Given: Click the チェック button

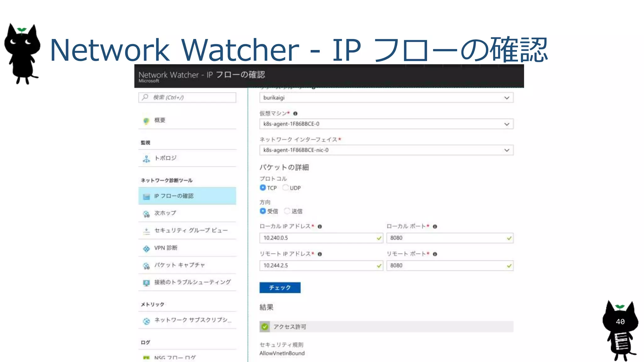Looking at the screenshot, I should coord(280,288).
